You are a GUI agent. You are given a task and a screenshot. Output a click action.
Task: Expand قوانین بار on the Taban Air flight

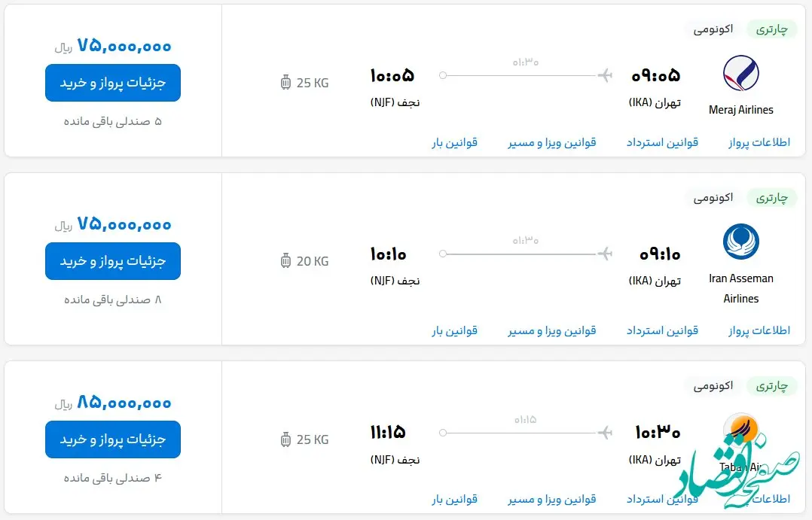click(455, 498)
